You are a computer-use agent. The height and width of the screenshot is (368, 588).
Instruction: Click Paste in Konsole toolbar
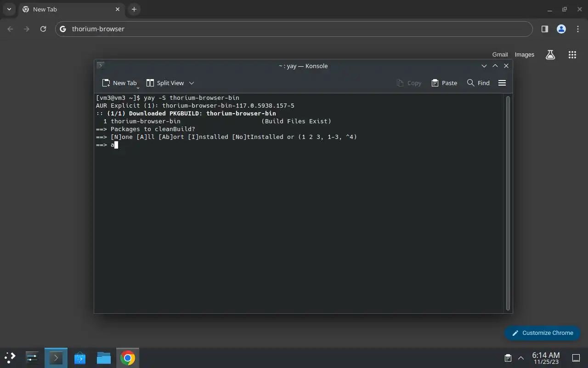coord(444,83)
